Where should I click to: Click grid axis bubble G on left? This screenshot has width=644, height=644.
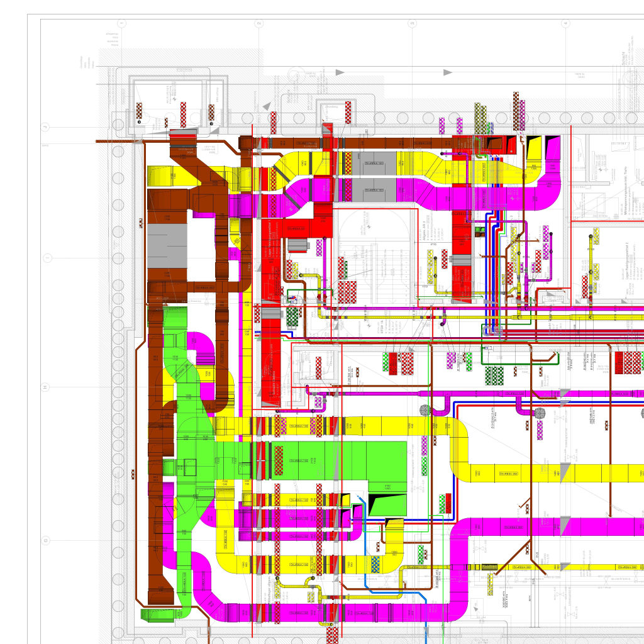pos(45,540)
